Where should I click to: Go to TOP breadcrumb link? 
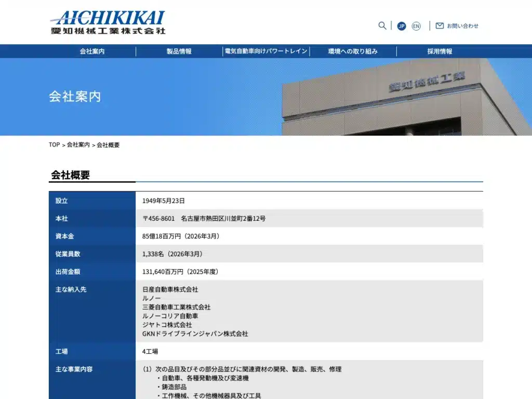(x=54, y=145)
